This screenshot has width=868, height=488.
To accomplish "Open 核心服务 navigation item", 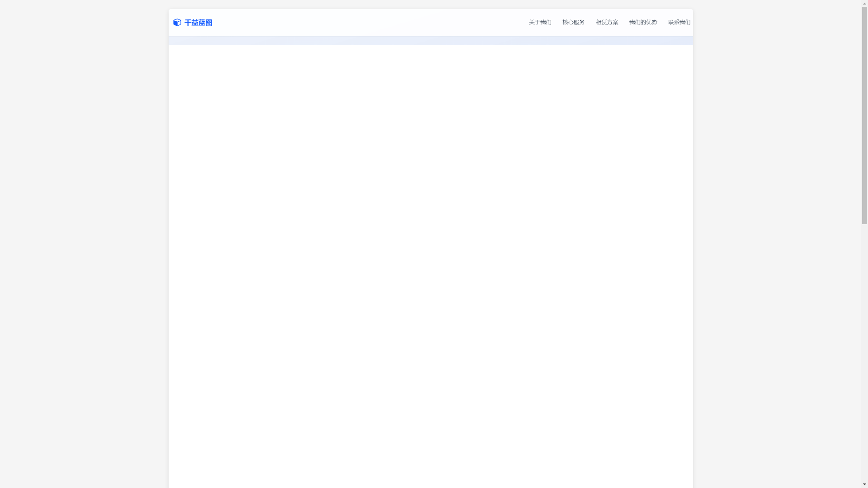I will coord(574,22).
